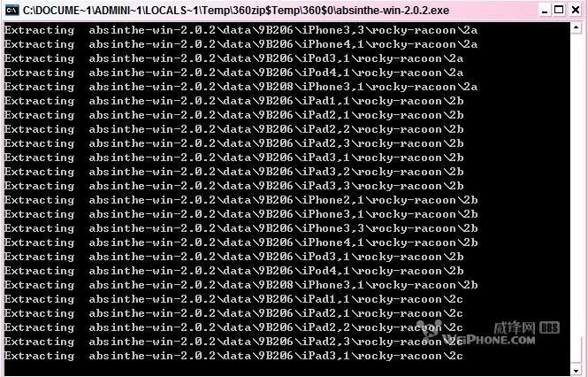Viewport: 588px width, 377px height.
Task: Select the iPod3,1 rocky-racoon\2a output line
Action: [x=233, y=58]
